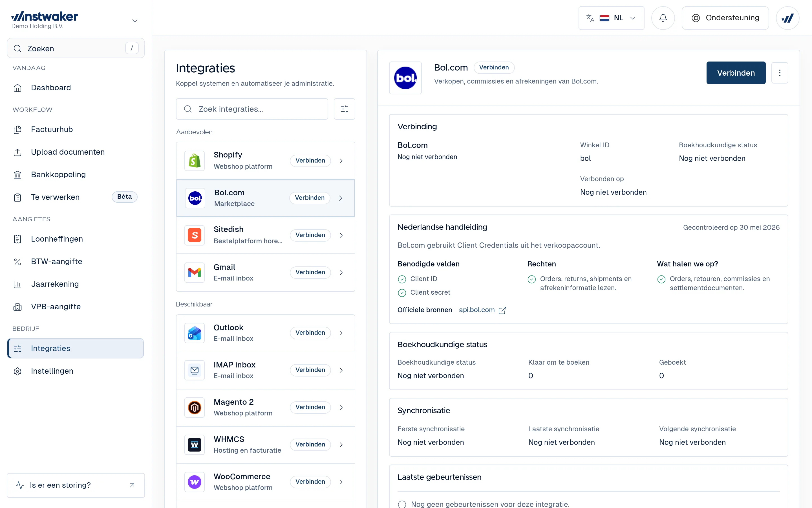Click the Bèta badge on Te verwerken
Viewport: 812px width, 508px height.
click(125, 197)
